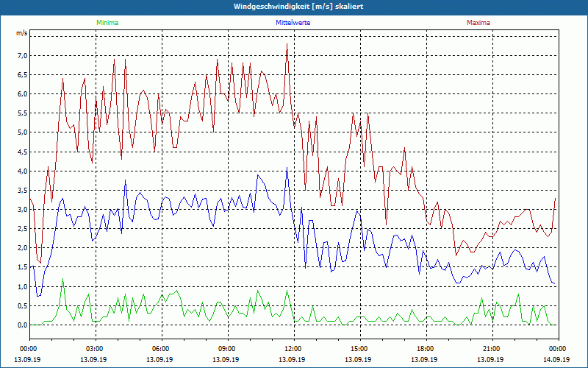Click the 0,5 y-axis label
The width and height of the screenshot is (588, 368).
pos(23,305)
